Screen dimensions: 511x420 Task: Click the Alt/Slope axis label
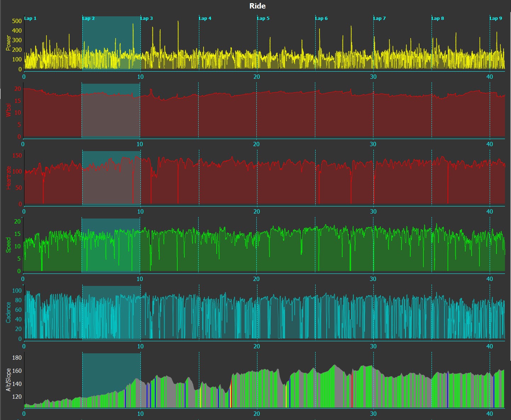pyautogui.click(x=9, y=380)
